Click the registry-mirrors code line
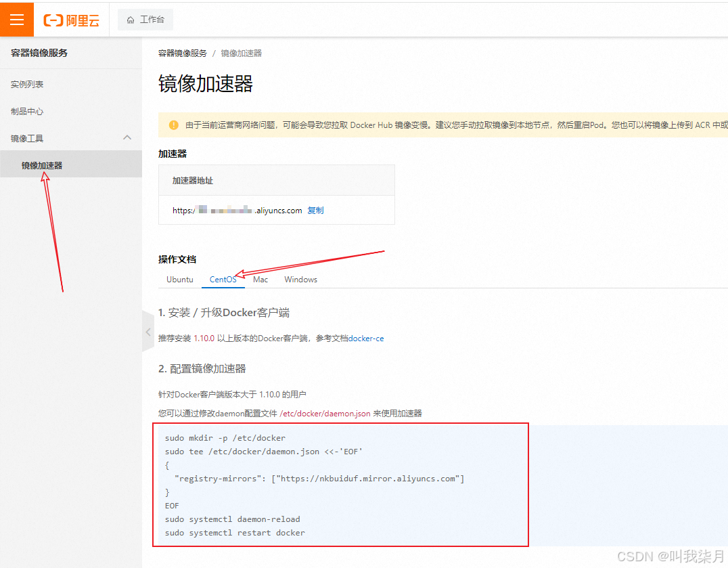Image resolution: width=728 pixels, height=568 pixels. point(319,479)
